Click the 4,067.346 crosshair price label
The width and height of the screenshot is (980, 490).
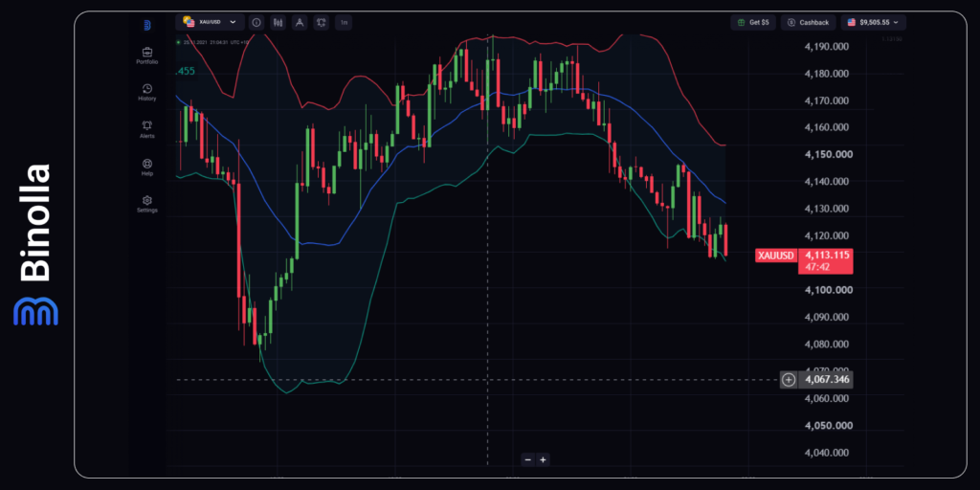click(x=826, y=379)
